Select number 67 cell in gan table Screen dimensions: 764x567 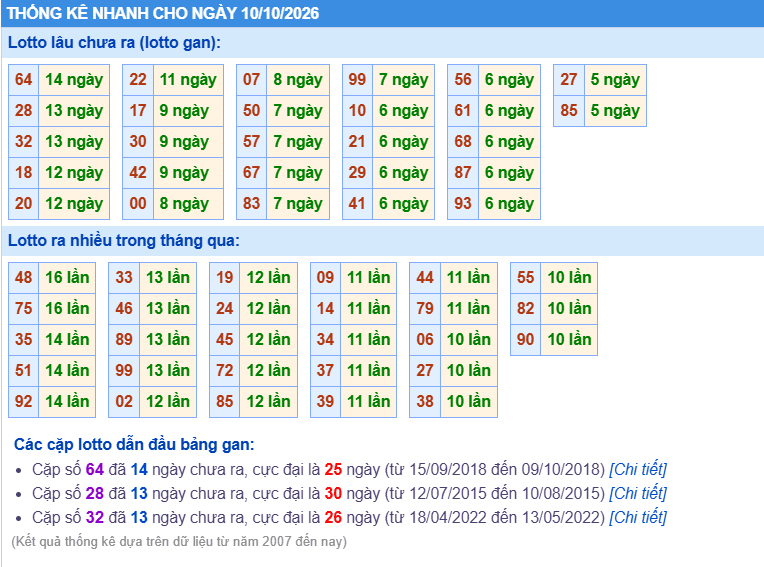point(251,172)
